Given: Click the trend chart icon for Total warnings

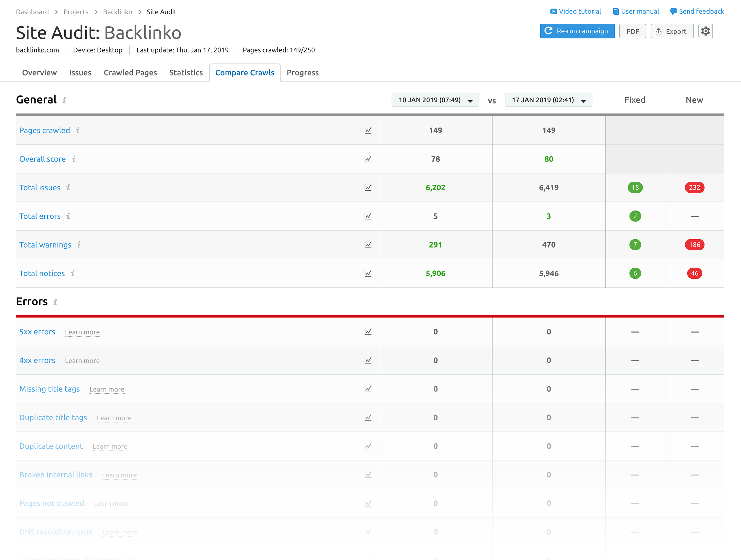Looking at the screenshot, I should point(368,244).
